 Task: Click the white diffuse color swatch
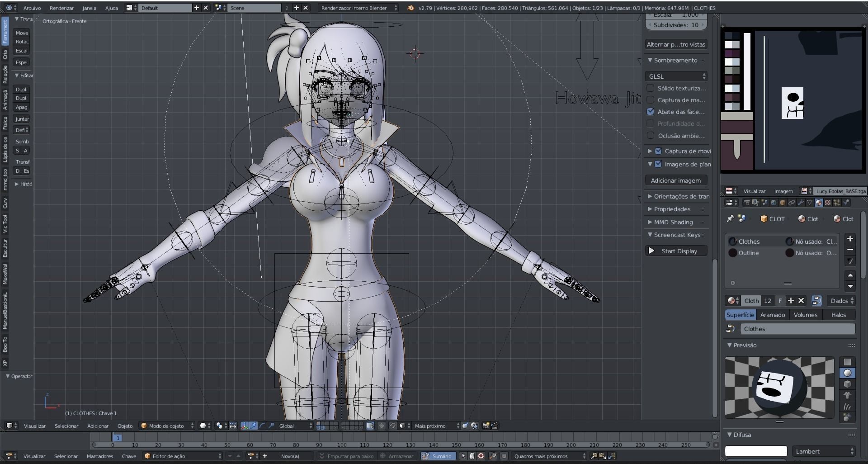click(756, 451)
